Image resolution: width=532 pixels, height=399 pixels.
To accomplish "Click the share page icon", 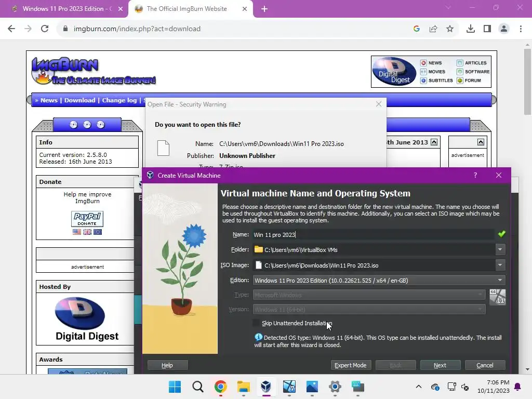I will (x=433, y=29).
